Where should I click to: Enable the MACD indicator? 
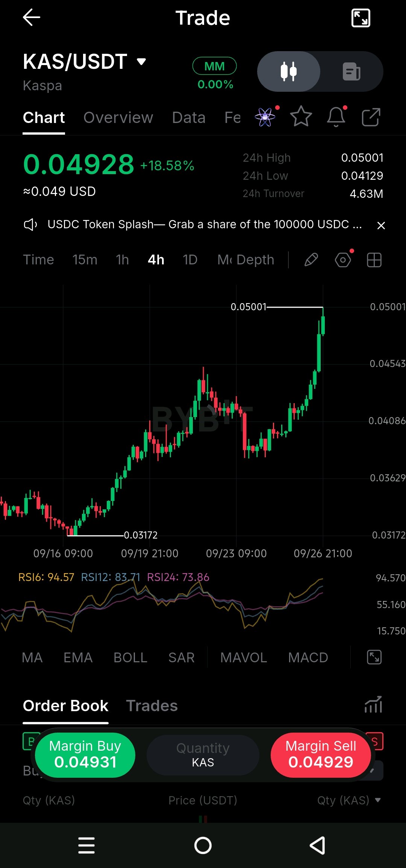(308, 658)
